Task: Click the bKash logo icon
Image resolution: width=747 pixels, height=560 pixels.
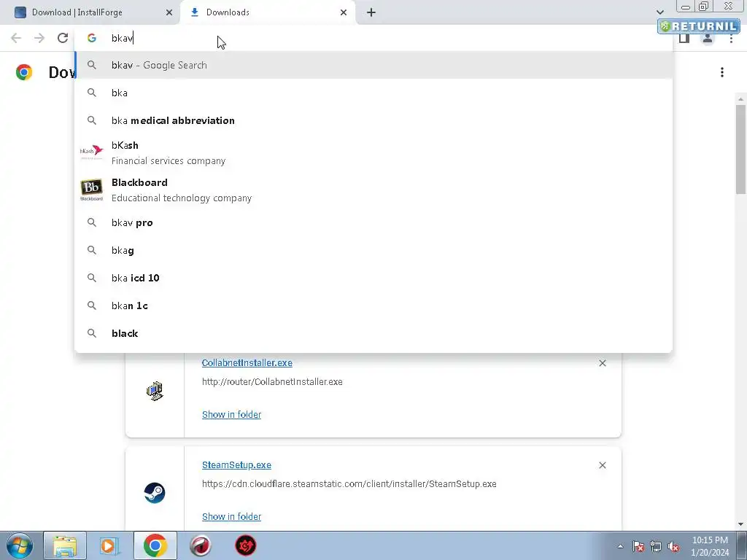Action: 91,152
